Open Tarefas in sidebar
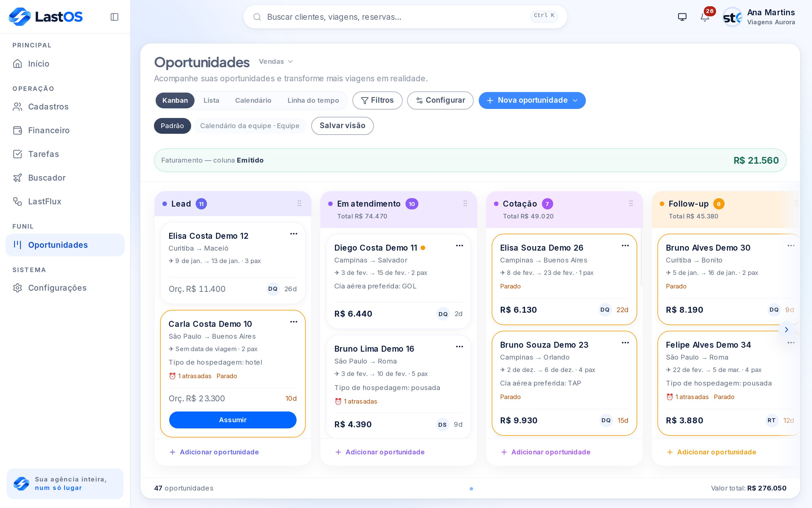Viewport: 812px width, 508px height. tap(65, 154)
